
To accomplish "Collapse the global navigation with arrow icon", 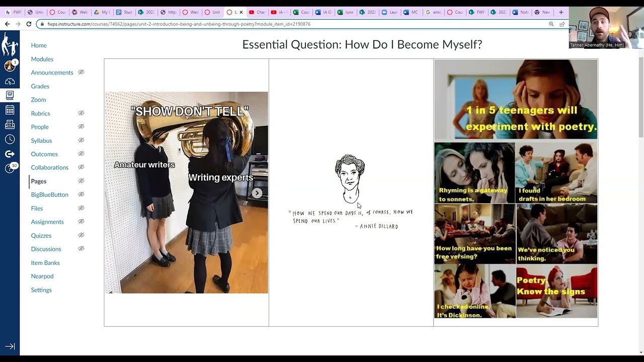I will 10,346.
